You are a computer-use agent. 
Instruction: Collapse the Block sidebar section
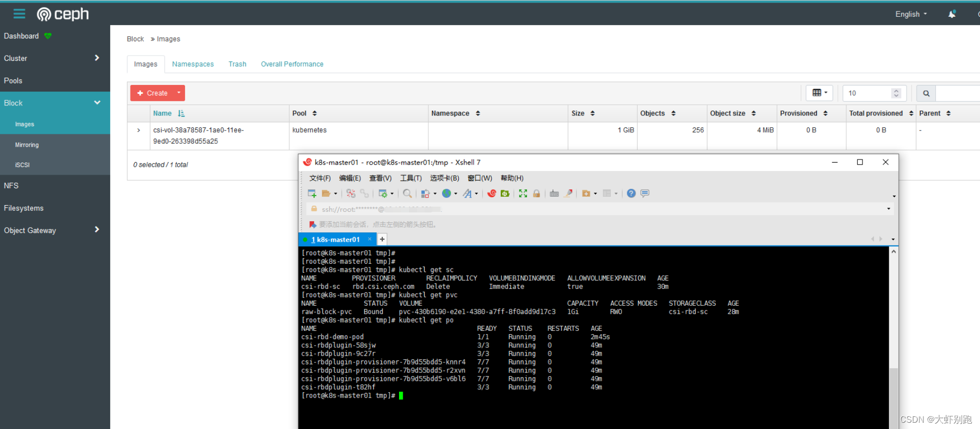(97, 102)
